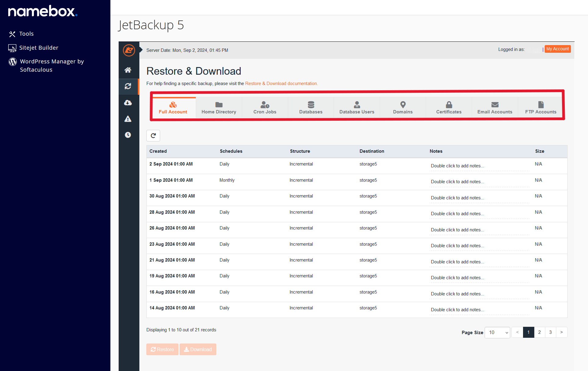Viewport: 588px width, 371px height.
Task: Click the Created column header
Action: 158,151
